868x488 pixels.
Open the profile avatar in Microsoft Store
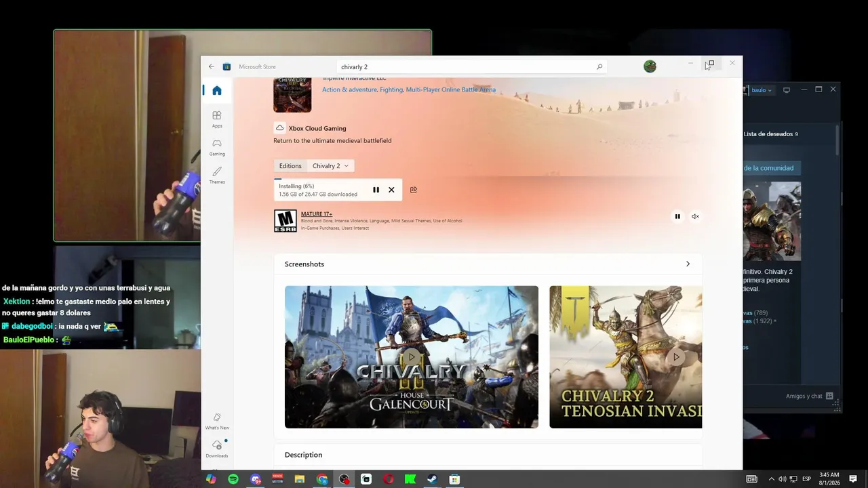click(x=650, y=66)
